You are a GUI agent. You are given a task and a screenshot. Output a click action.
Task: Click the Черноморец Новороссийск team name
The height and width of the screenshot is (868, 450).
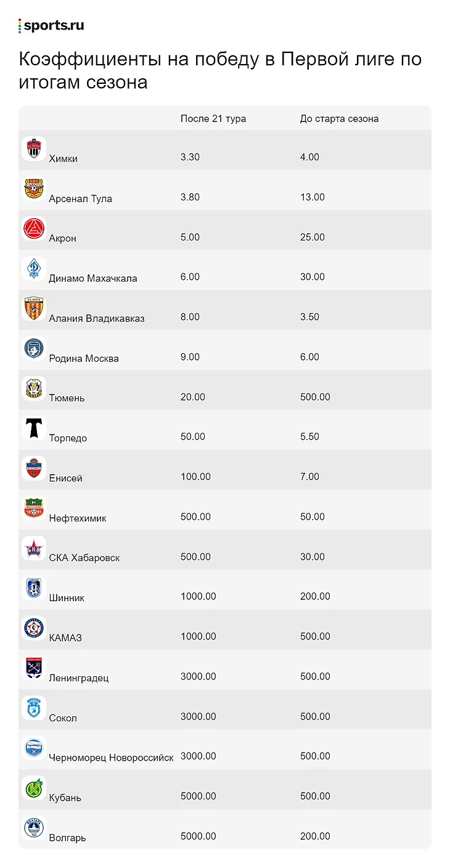[111, 758]
